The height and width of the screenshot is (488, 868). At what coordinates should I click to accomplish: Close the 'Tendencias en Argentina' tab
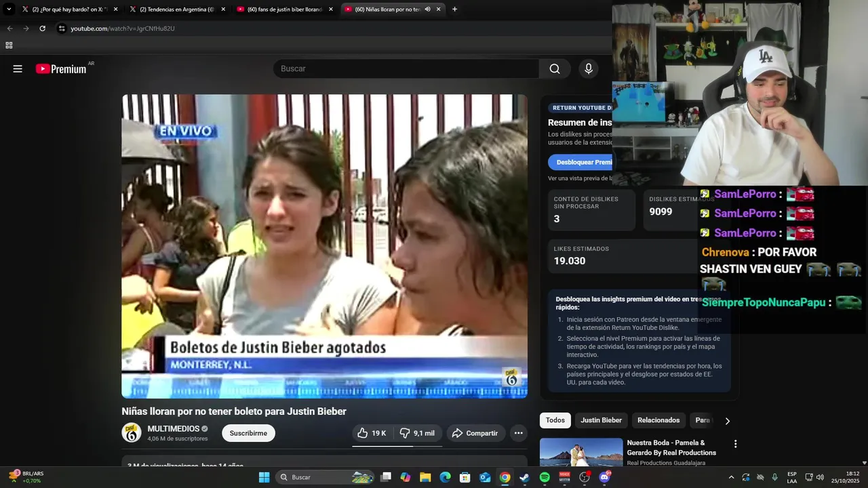pos(223,9)
